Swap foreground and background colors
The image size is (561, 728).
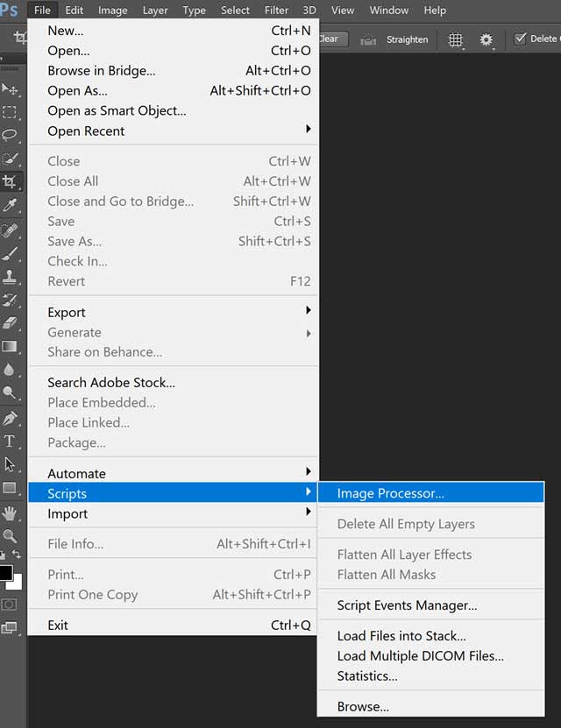[x=16, y=551]
